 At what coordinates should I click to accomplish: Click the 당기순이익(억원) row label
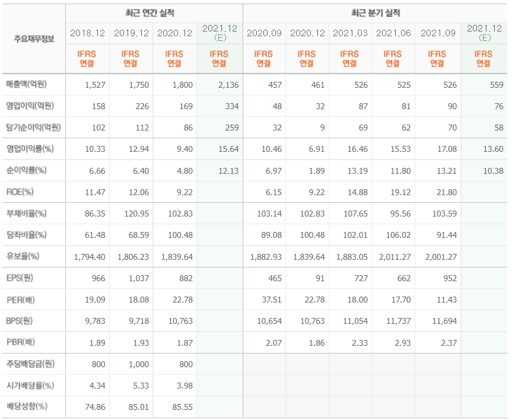point(34,128)
